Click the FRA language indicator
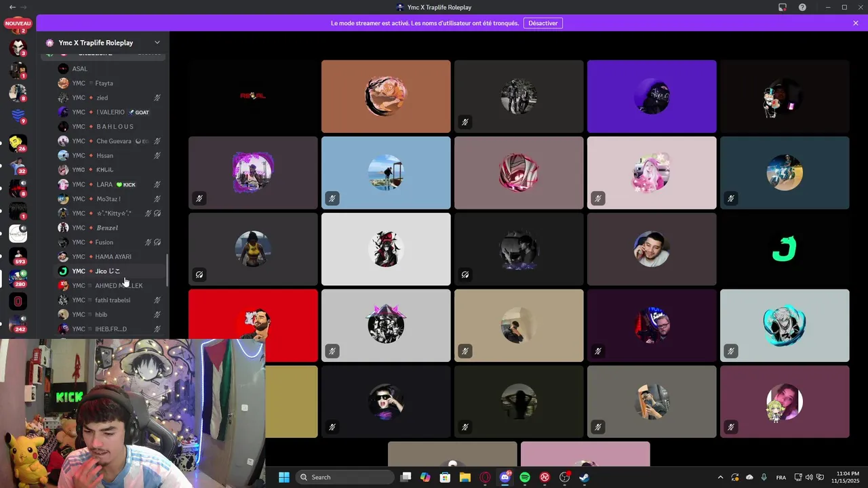 [x=781, y=477]
